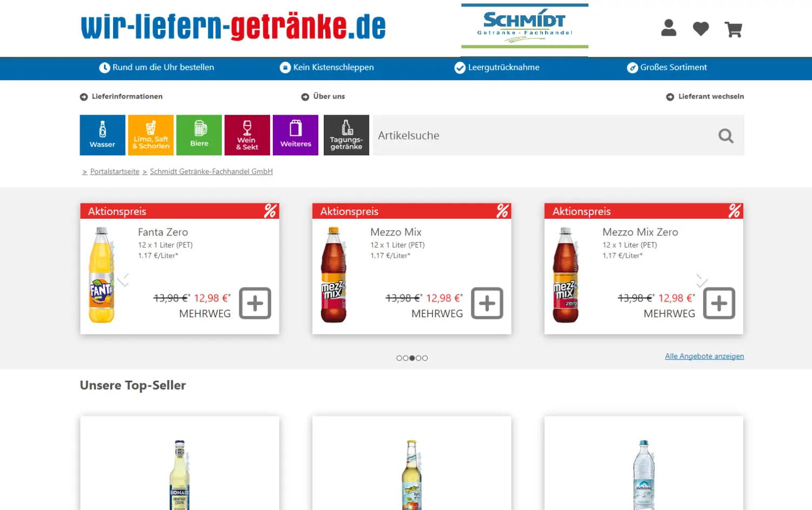Select the second carousel page dot

point(405,358)
